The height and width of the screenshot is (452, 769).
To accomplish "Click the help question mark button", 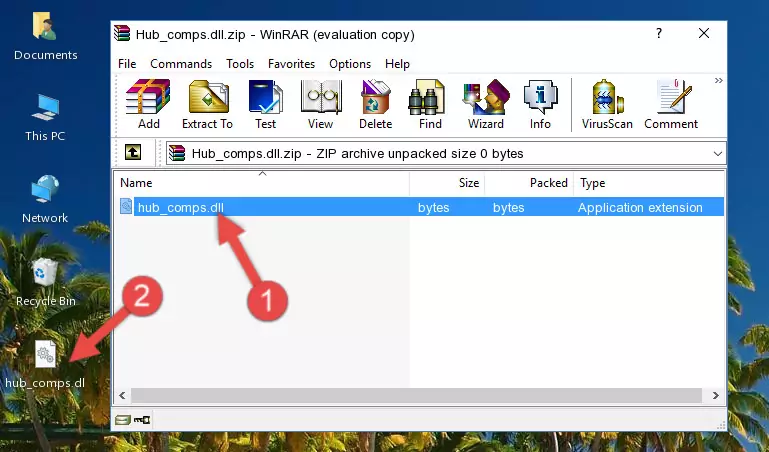I will 659,33.
